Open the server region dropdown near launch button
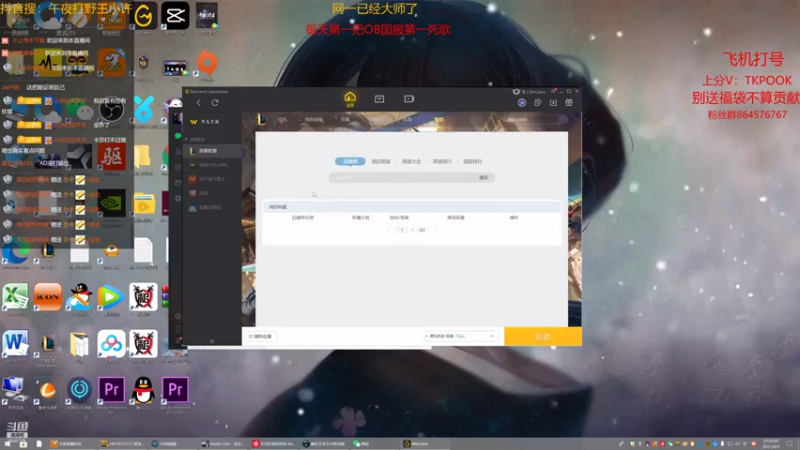 pos(460,336)
